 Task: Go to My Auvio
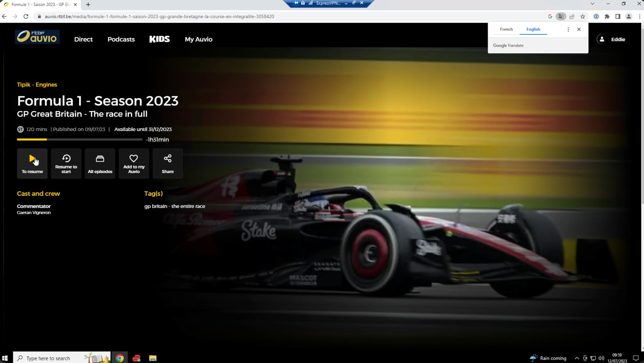198,39
